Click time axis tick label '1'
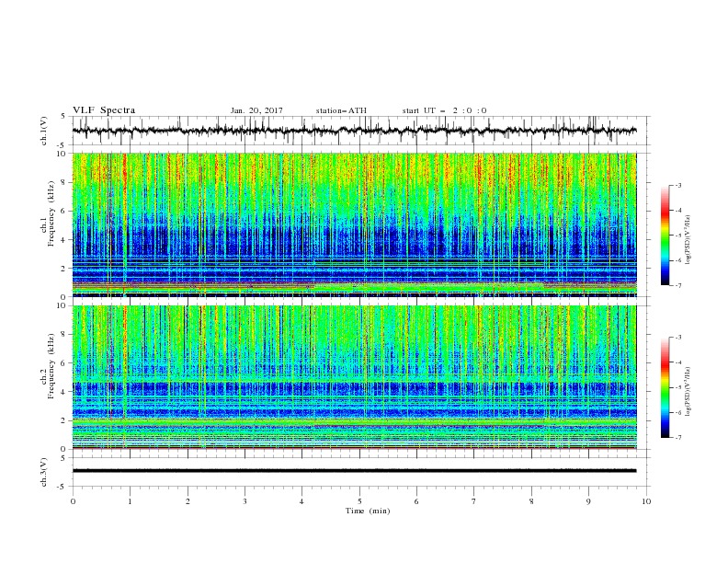 point(130,501)
